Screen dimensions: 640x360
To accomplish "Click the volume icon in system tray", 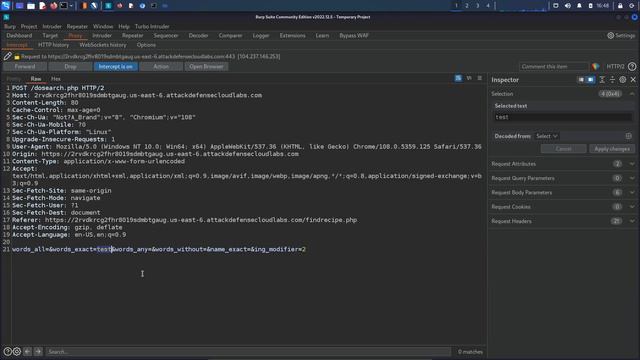I will click(x=568, y=6).
